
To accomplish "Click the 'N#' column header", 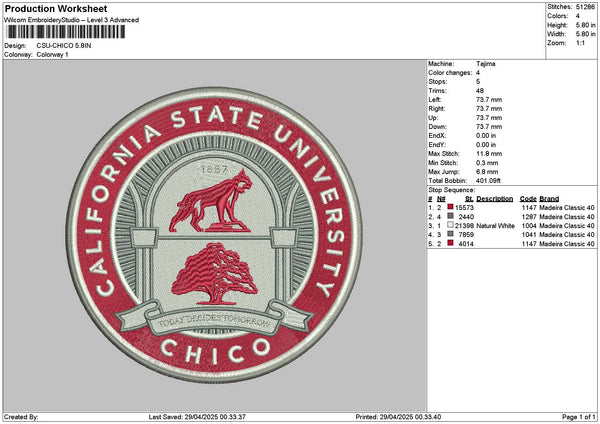I will tap(441, 199).
